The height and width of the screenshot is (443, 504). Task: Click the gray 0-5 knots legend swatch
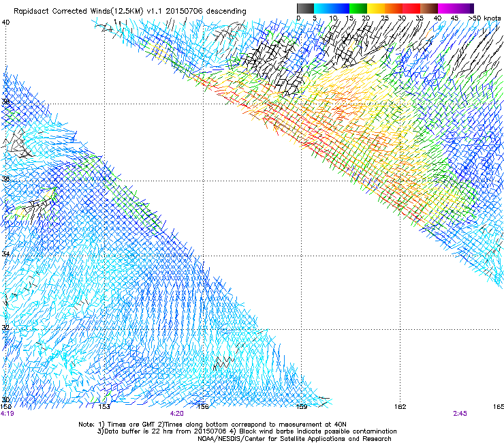pos(305,8)
